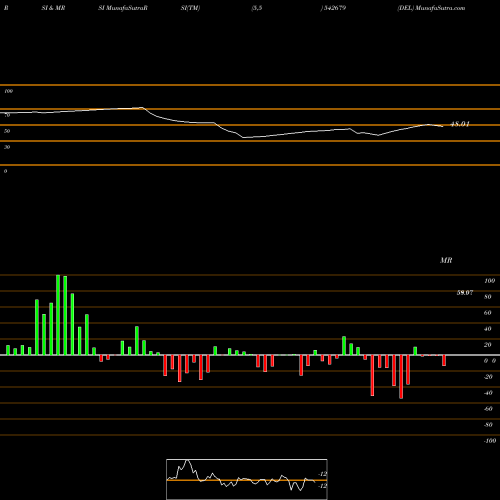
Task: Click the 50 level label on RSI axis
Action: point(7,131)
